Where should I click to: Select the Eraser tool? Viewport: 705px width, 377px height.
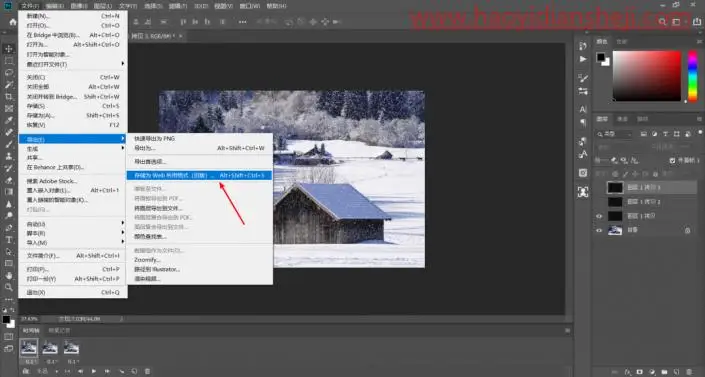[x=9, y=180]
